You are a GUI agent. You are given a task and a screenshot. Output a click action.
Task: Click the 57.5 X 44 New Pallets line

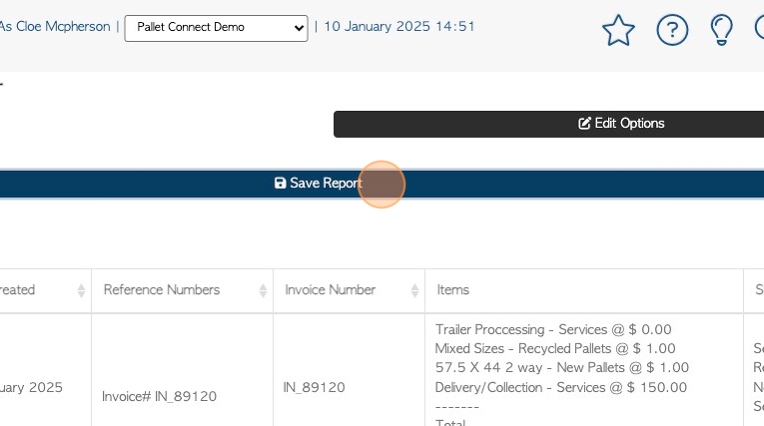[561, 368]
